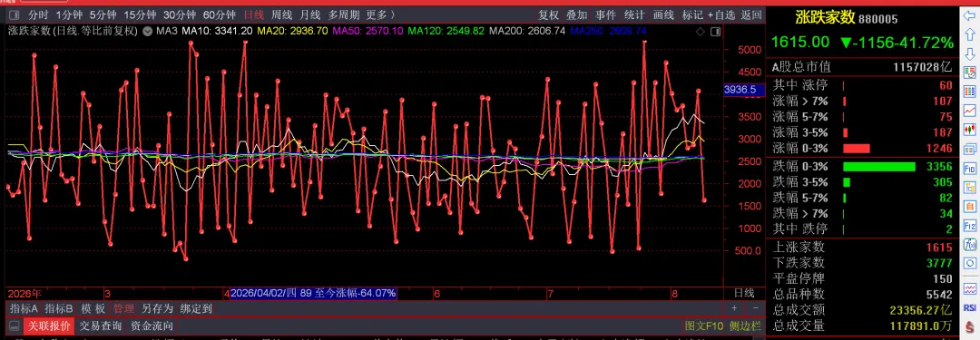Viewport: 980px width, 340px height.
Task: Click the 标记 mark button
Action: click(691, 15)
